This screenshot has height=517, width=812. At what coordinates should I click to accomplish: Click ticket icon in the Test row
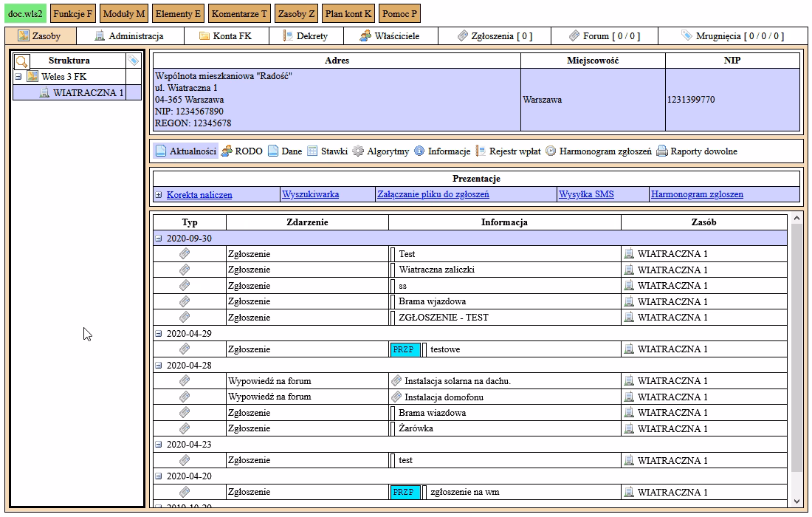pos(185,253)
